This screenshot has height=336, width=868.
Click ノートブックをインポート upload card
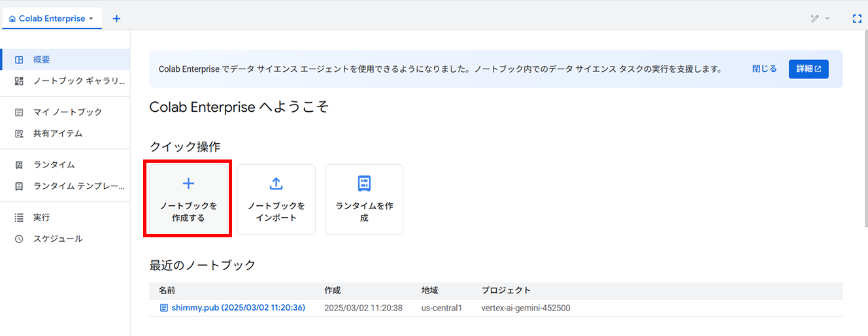276,199
